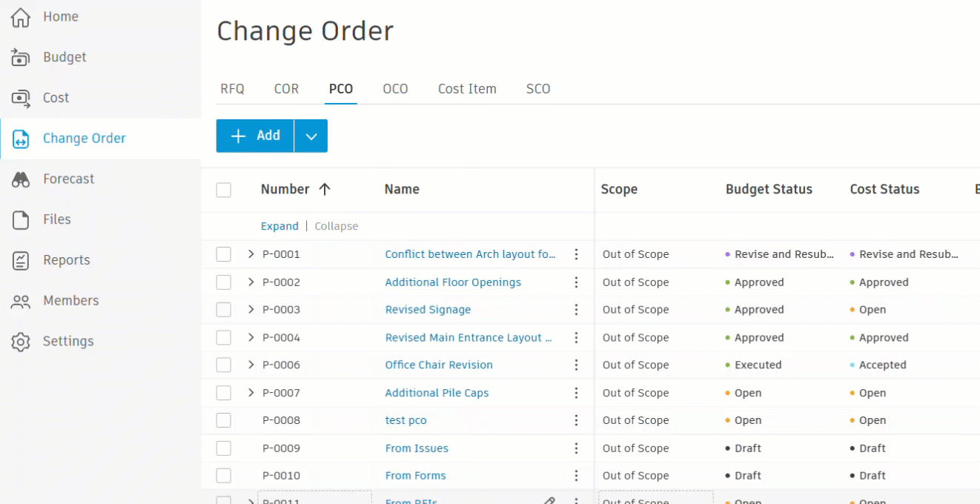Expand the P-0006 Office Chair Revision row
This screenshot has width=980, height=504.
(x=251, y=365)
